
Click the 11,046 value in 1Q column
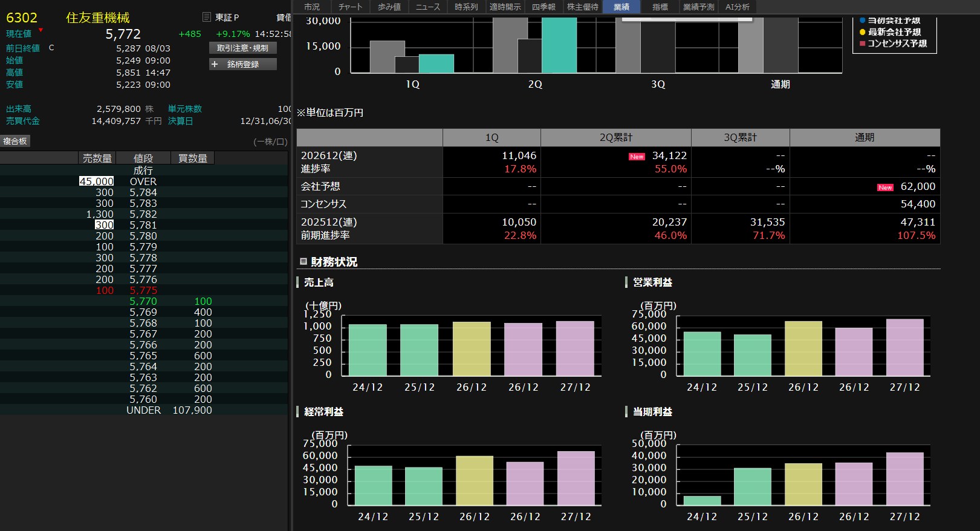point(519,155)
